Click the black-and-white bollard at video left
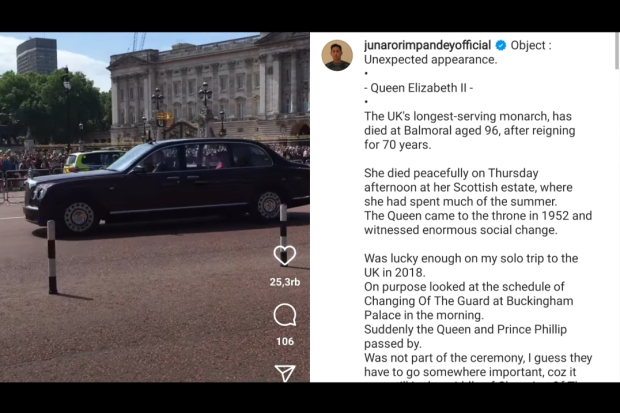The width and height of the screenshot is (620, 413). (52, 257)
